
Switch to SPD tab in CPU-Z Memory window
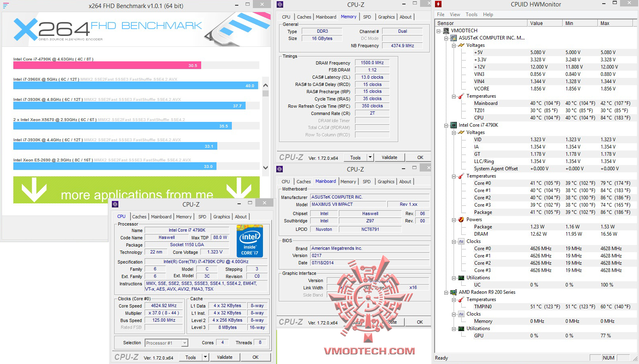tap(367, 17)
